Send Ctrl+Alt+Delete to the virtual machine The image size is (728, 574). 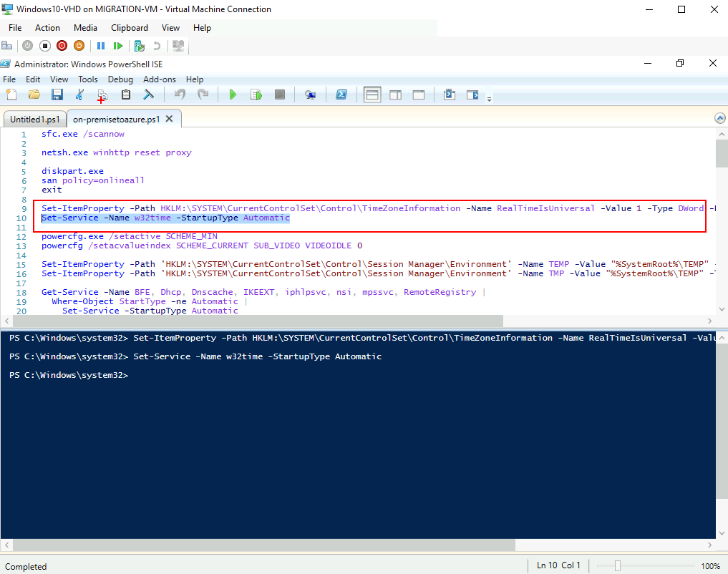click(7, 46)
